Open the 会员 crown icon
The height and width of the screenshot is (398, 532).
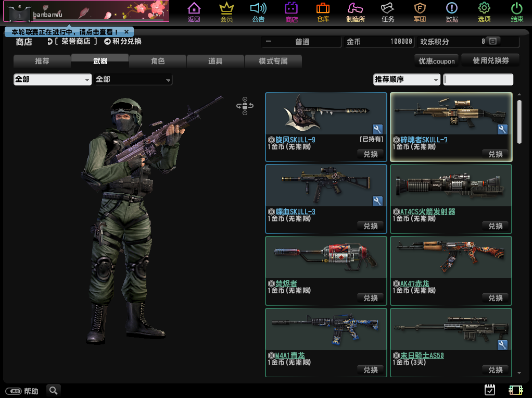point(226,9)
